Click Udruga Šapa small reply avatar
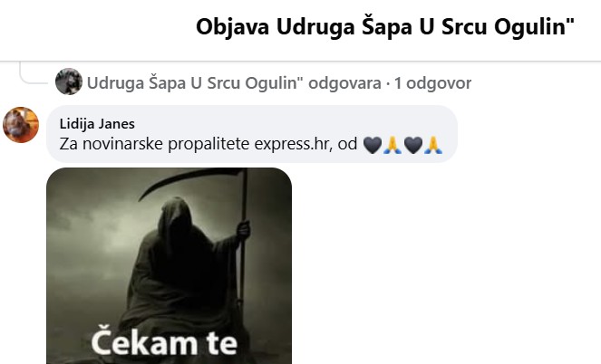601x364 pixels. pyautogui.click(x=69, y=81)
